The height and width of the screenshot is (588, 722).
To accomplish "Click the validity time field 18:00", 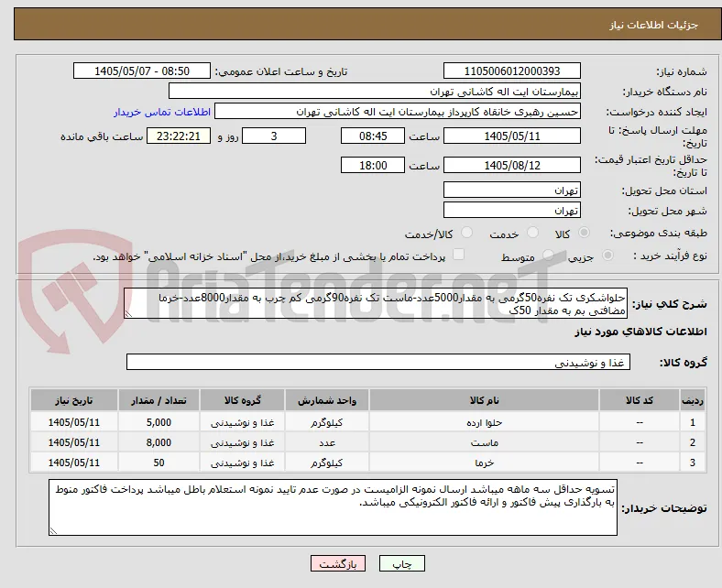I will [373, 165].
